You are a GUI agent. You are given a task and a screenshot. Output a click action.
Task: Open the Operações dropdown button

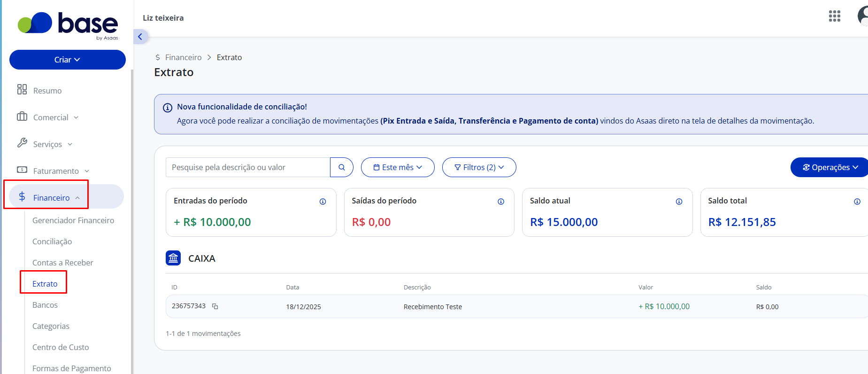(830, 167)
